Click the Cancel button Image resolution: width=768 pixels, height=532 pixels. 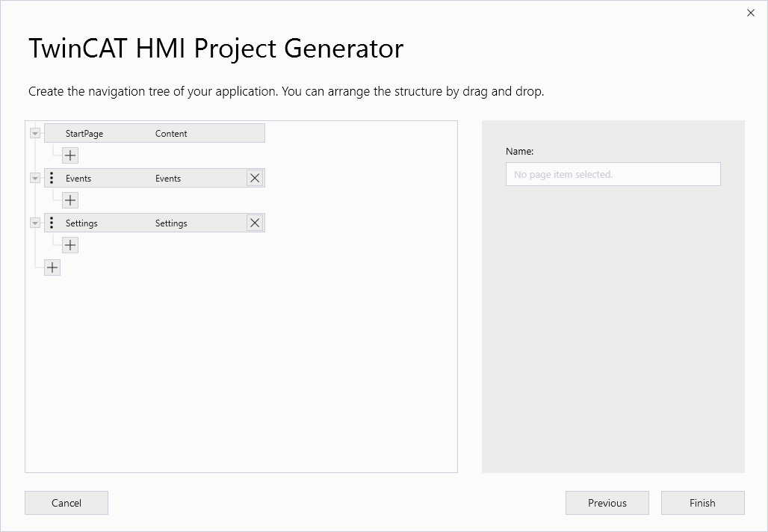(x=66, y=503)
